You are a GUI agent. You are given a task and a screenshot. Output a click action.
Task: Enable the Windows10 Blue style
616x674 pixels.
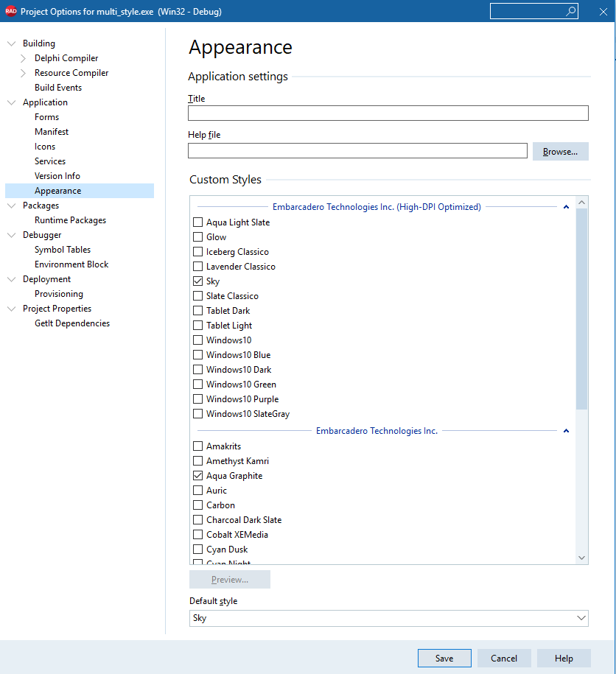point(197,354)
